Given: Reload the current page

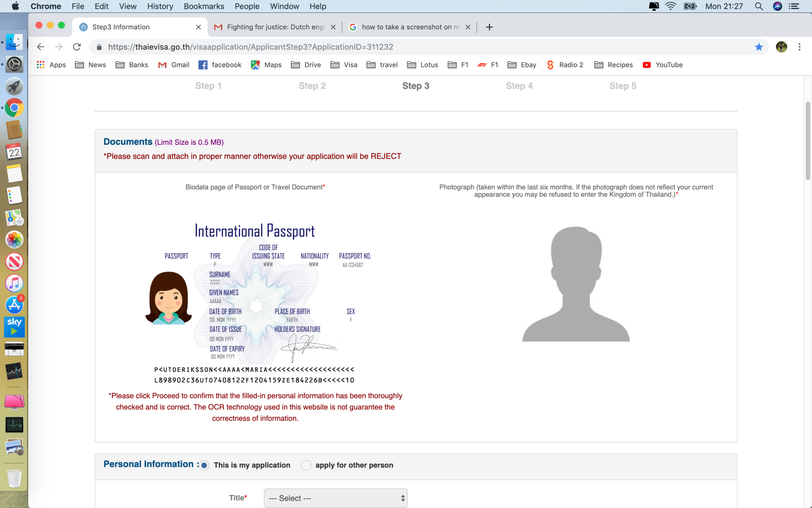Looking at the screenshot, I should point(77,47).
